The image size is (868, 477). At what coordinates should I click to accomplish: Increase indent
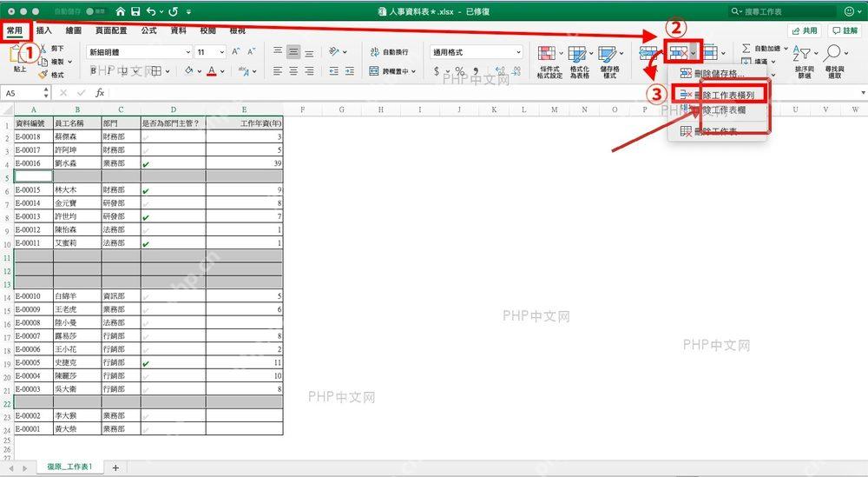click(x=349, y=71)
